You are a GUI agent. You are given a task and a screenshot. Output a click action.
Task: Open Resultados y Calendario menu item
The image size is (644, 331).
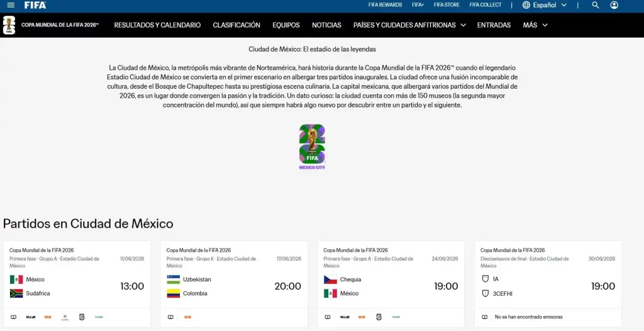point(157,25)
